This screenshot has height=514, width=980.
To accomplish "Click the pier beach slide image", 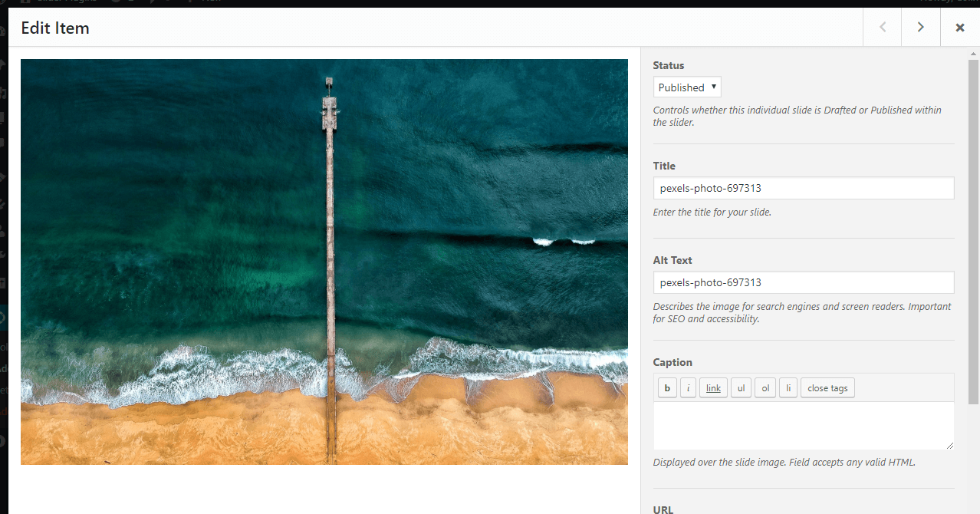I will coord(324,262).
